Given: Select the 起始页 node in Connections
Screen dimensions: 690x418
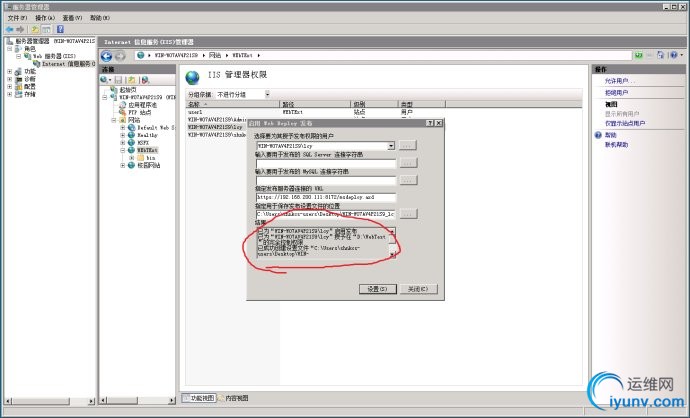Looking at the screenshot, I should click(128, 90).
